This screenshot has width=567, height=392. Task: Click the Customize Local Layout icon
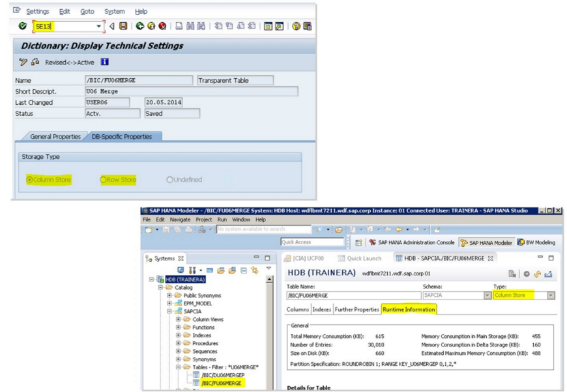[308, 26]
